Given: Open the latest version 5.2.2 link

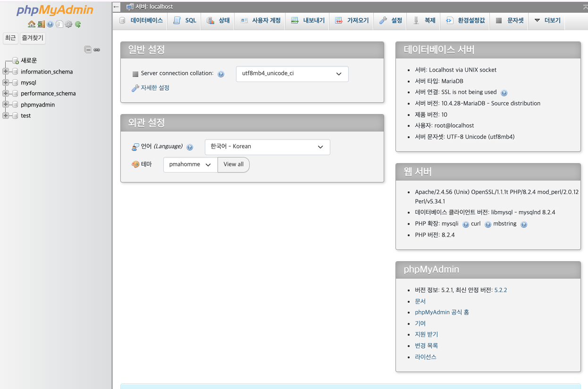Looking at the screenshot, I should [501, 290].
